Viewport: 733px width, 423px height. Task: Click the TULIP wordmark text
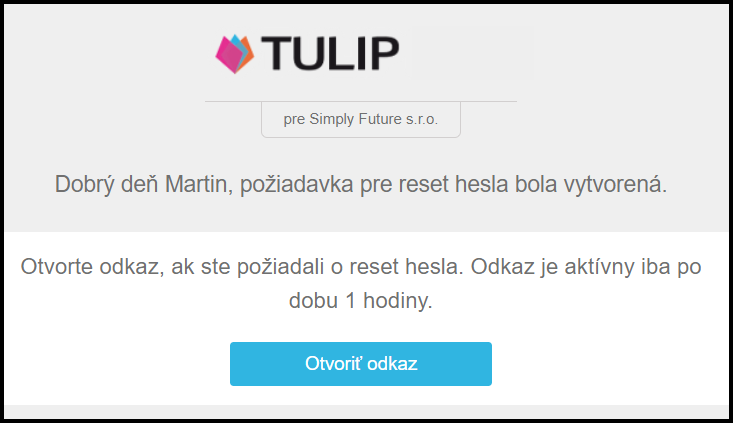(x=331, y=54)
